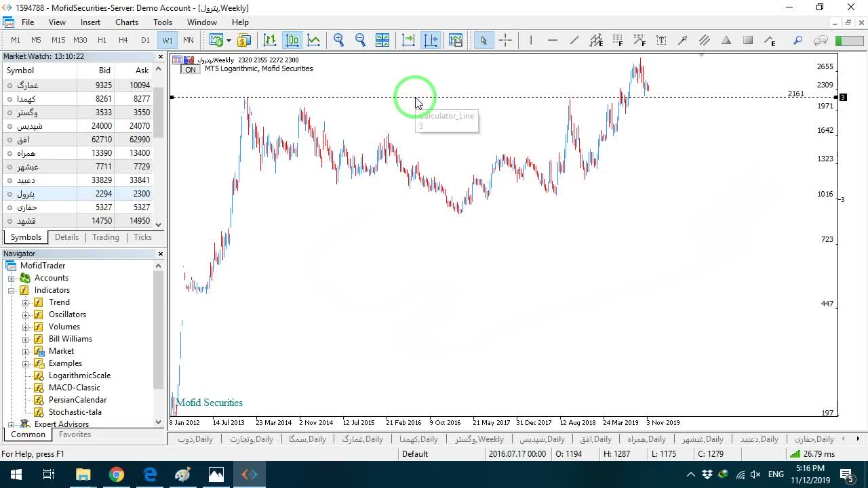868x488 pixels.
Task: Open the Charts menu
Action: click(127, 22)
